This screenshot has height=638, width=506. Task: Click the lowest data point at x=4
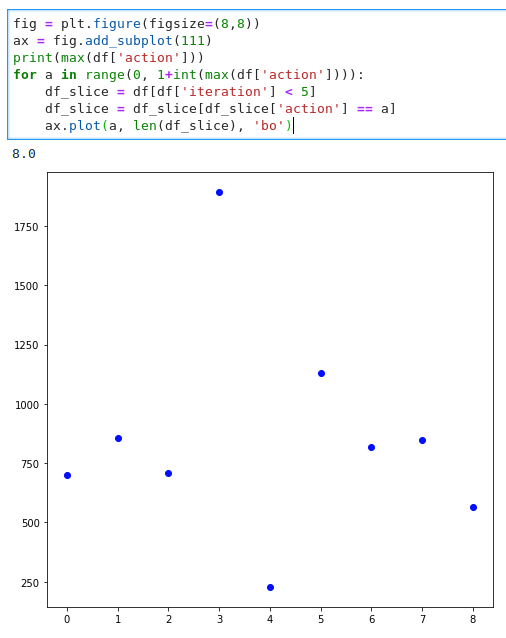pos(270,587)
